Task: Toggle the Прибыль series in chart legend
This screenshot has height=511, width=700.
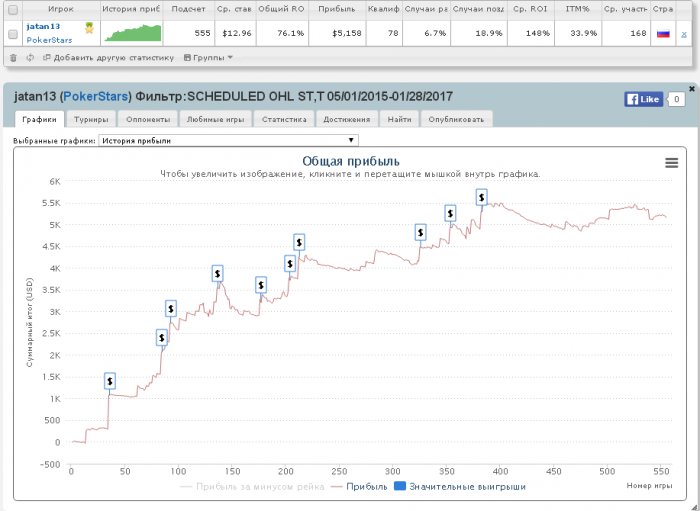Action: [x=361, y=486]
